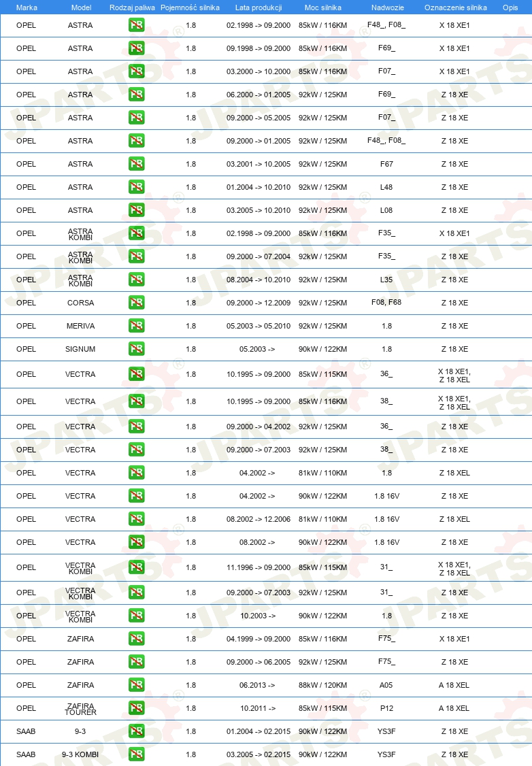Click the A05 body code cell
Screen dimensions: 532x766
386,686
